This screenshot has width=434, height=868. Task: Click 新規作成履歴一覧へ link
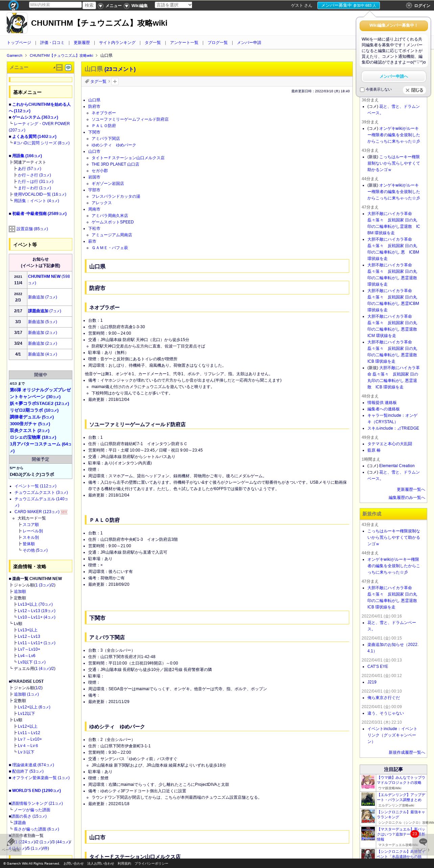coord(407,753)
